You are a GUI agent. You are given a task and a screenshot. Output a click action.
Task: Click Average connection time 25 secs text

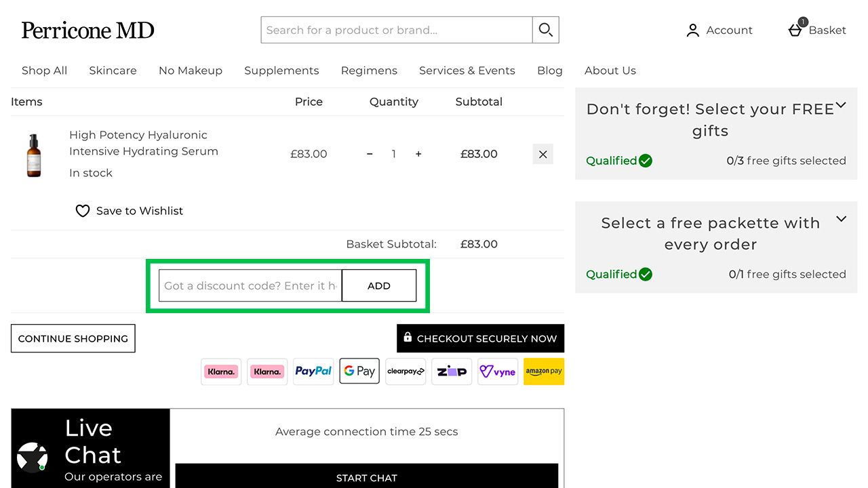[367, 432]
